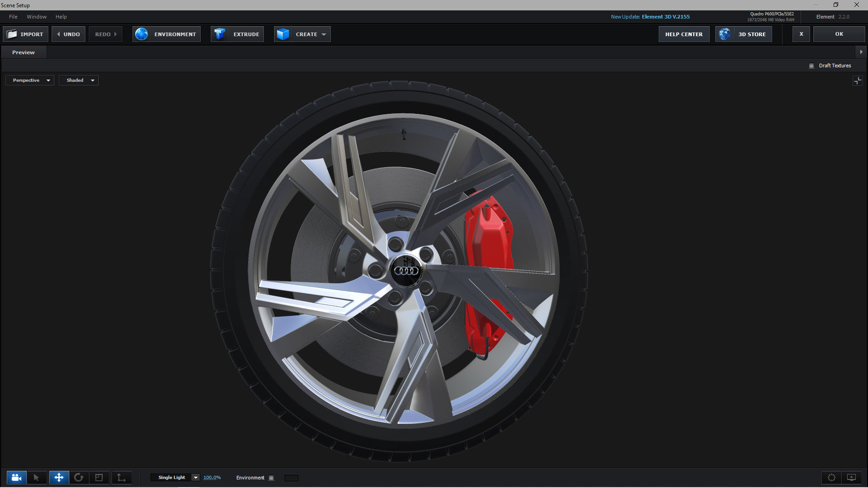Open the Help menu
The image size is (868, 488).
(61, 17)
